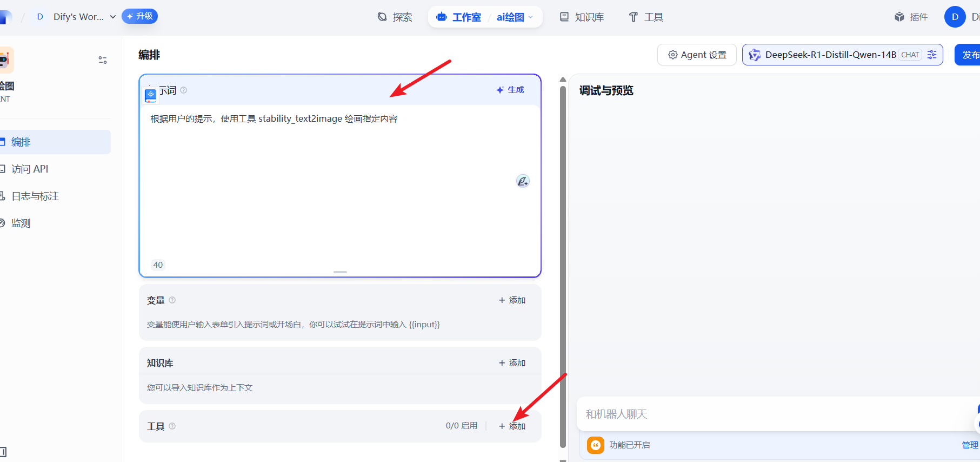Click the prompt editor resize handle

pos(340,272)
